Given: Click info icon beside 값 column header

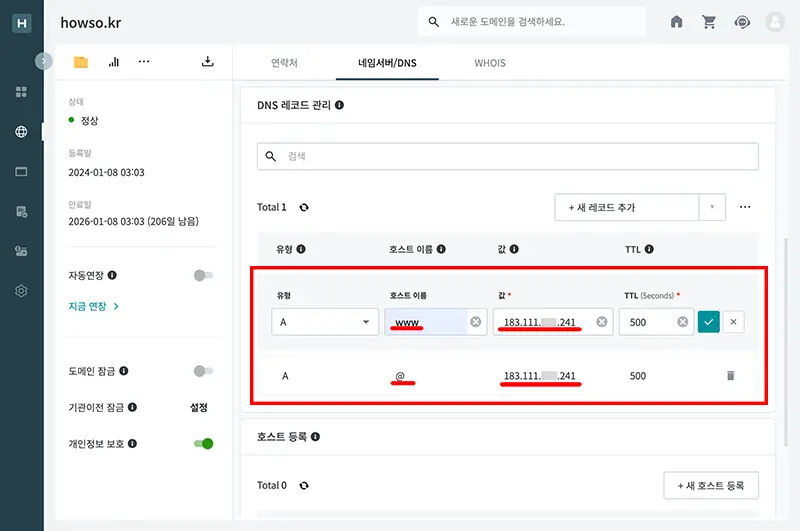Looking at the screenshot, I should 514,249.
